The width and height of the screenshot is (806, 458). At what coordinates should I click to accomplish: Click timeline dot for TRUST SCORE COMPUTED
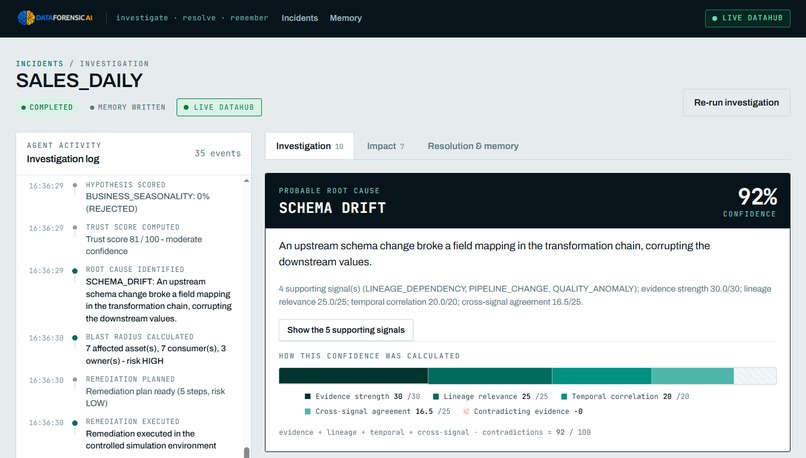click(75, 228)
